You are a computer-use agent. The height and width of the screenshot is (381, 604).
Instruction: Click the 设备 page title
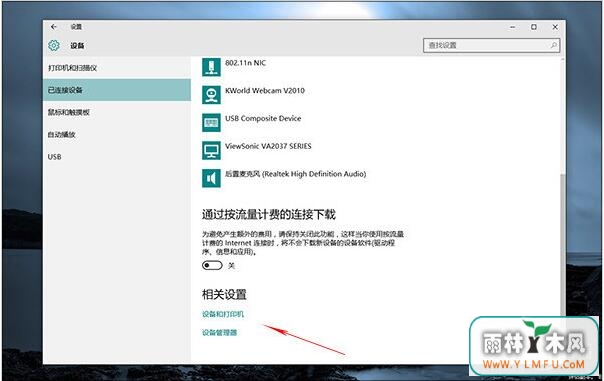coord(77,45)
